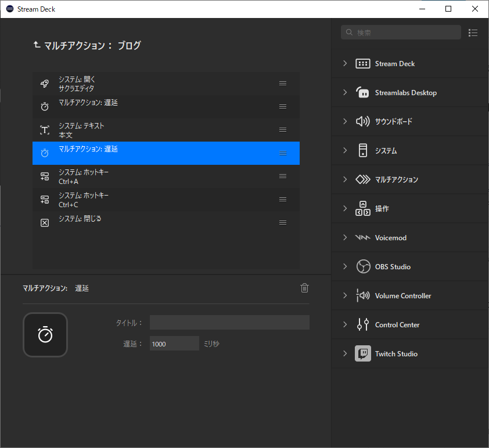Click the Twitch Studio category icon
The height and width of the screenshot is (448, 489).
click(x=363, y=353)
